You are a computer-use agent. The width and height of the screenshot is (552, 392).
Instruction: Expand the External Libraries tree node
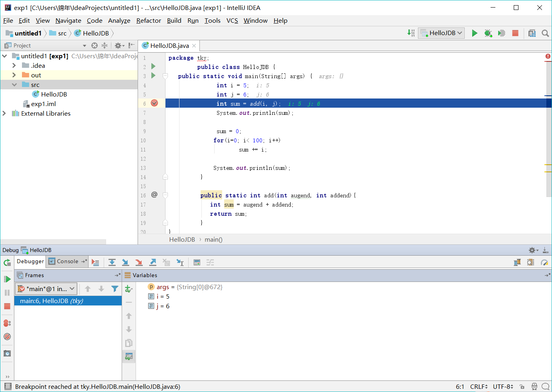[x=4, y=114]
